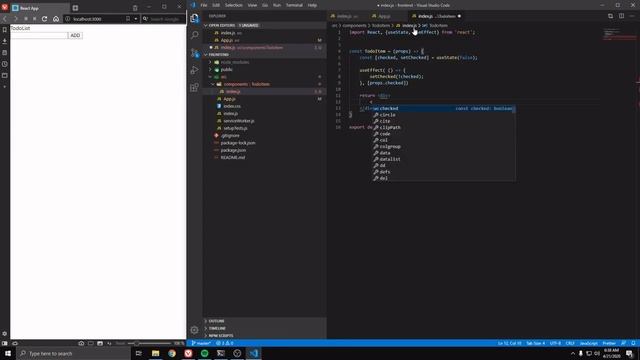The height and width of the screenshot is (360, 640).
Task: Open the Window panel in Vivaldi sidebar
Action: (x=4, y=76)
